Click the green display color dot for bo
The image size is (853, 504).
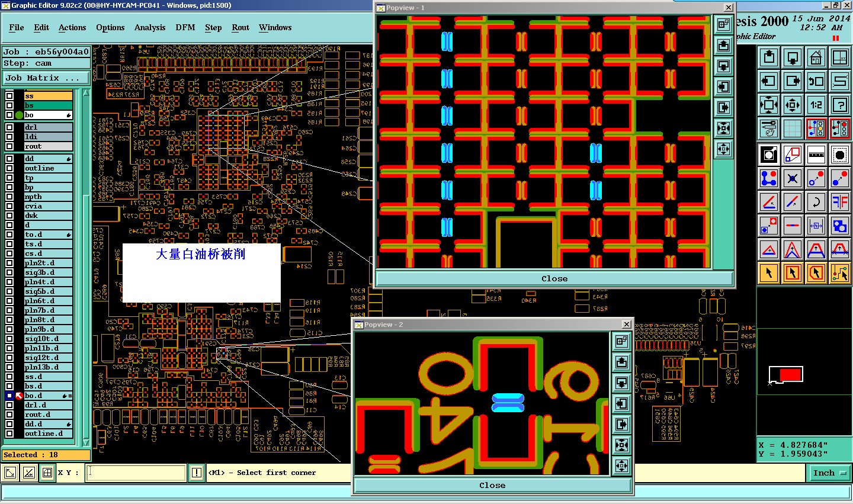pyautogui.click(x=19, y=115)
